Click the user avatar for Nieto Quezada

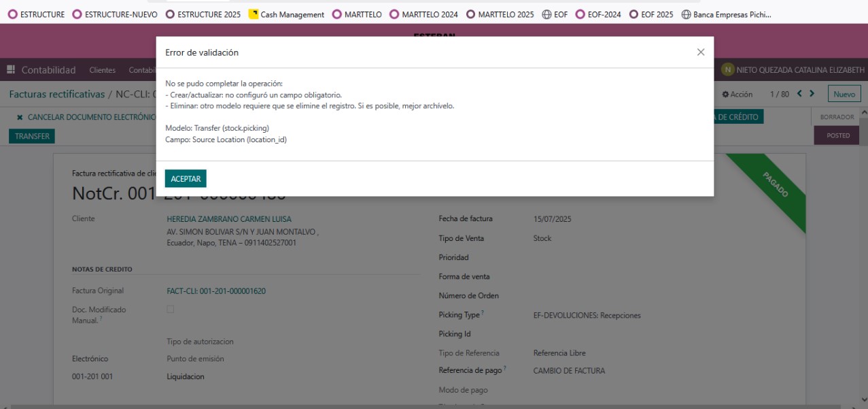tap(728, 70)
